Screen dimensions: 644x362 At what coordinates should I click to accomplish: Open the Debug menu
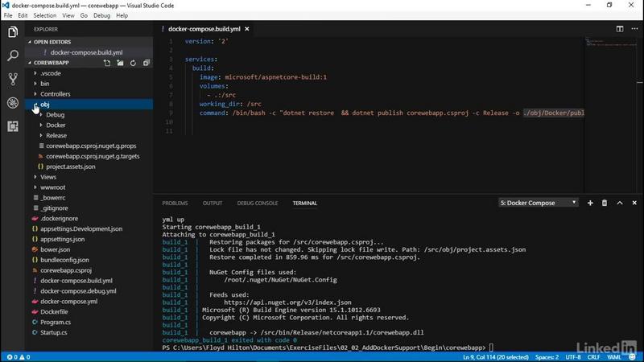click(101, 15)
